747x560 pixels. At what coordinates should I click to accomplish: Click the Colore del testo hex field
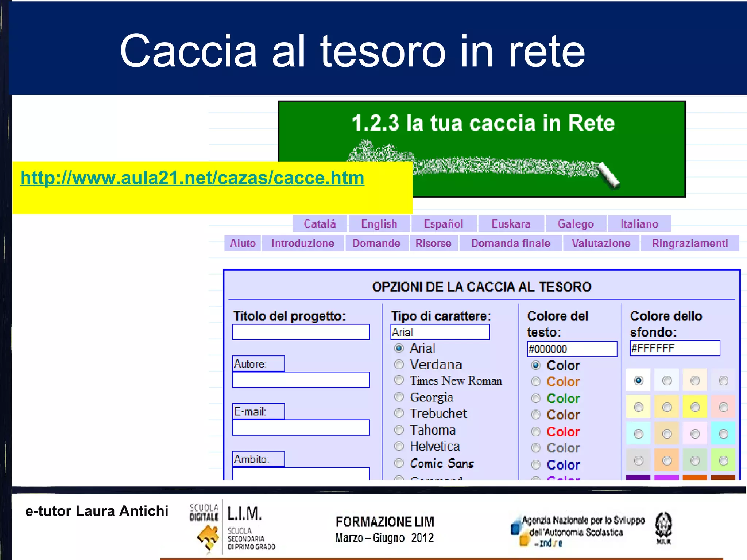click(x=572, y=349)
